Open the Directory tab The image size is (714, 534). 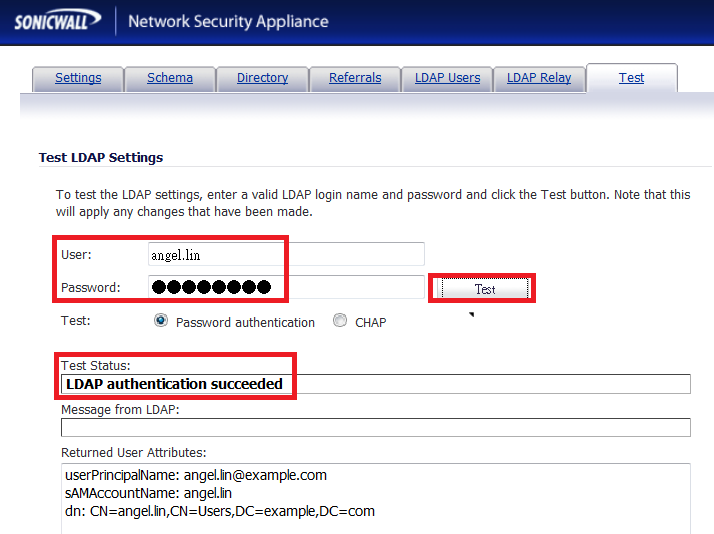coord(262,78)
